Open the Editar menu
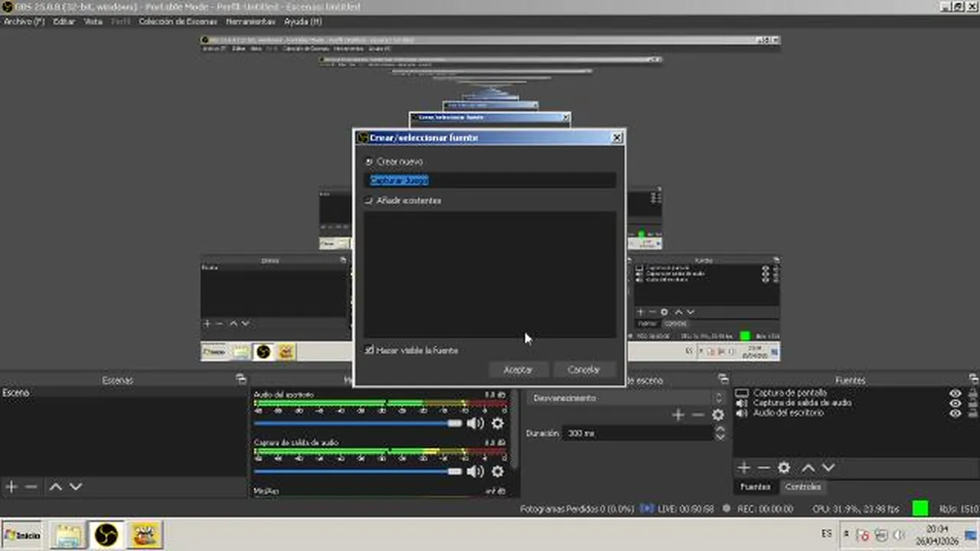The height and width of the screenshot is (551, 980). coord(64,21)
